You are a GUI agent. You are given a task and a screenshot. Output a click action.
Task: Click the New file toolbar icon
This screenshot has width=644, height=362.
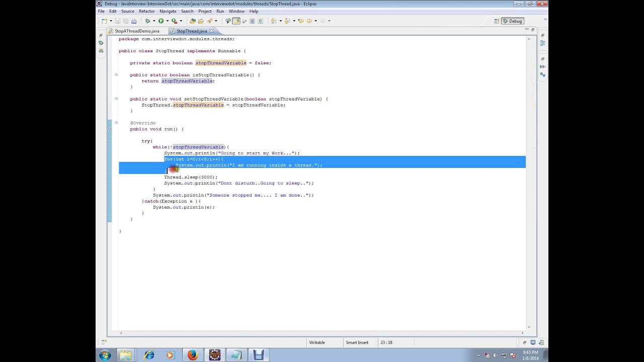tap(104, 21)
